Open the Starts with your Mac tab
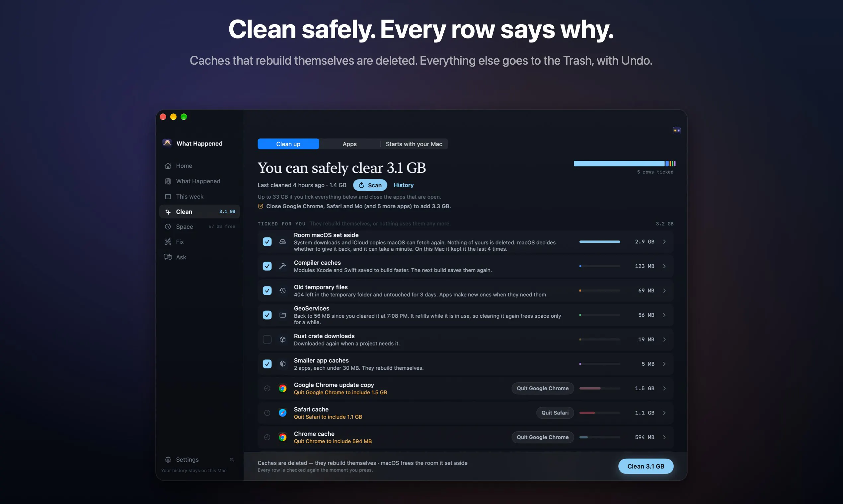843x504 pixels. 414,144
